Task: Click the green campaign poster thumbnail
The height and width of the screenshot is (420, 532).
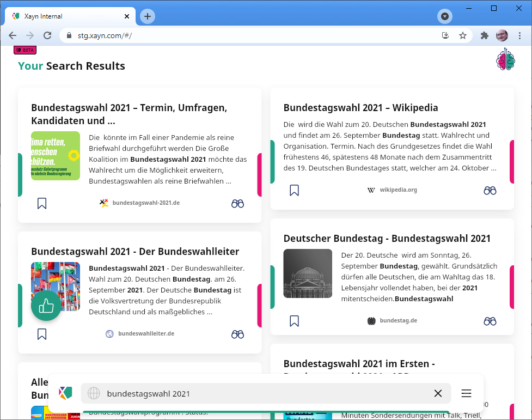Action: point(56,156)
